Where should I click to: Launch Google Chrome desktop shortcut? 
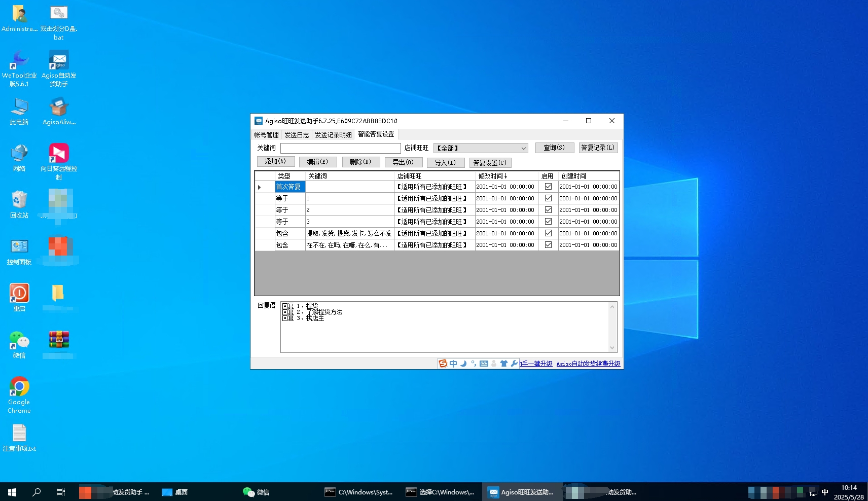pyautogui.click(x=19, y=396)
